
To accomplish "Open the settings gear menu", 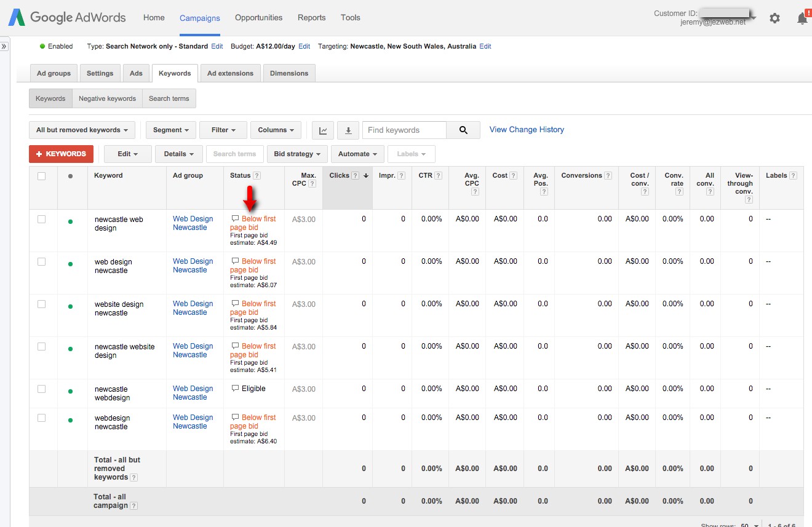I will click(x=774, y=18).
